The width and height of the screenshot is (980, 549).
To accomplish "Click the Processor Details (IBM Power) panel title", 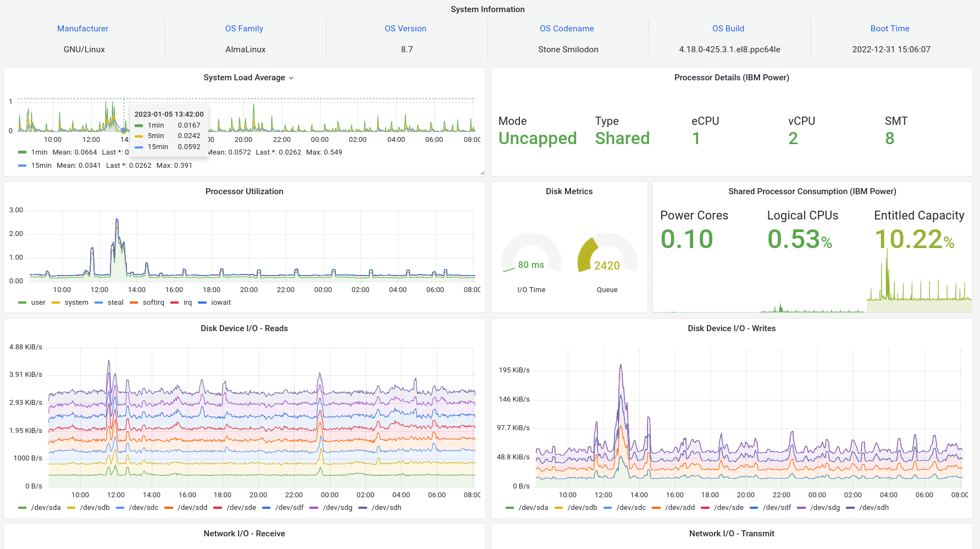I will [732, 78].
